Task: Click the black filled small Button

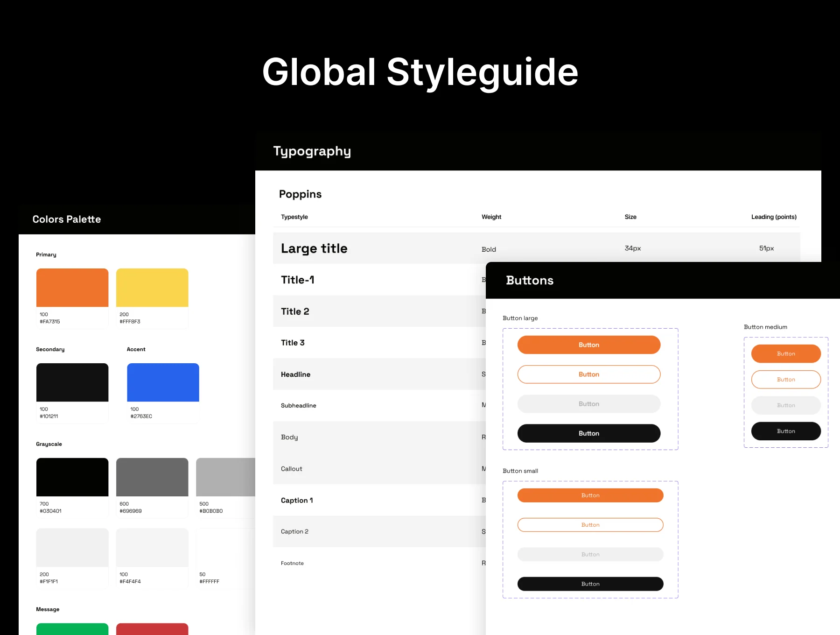Action: [x=590, y=584]
